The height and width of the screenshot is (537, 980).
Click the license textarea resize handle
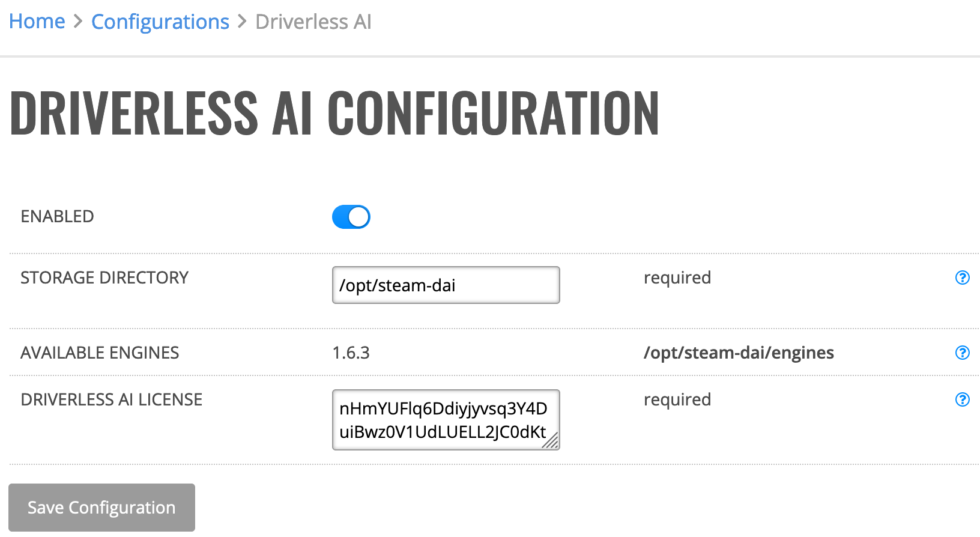(x=551, y=441)
